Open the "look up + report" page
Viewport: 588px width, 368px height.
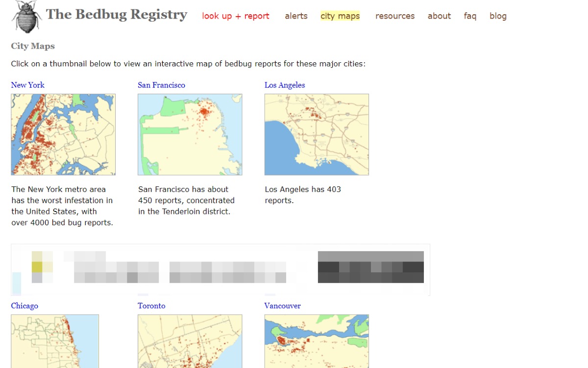point(236,16)
